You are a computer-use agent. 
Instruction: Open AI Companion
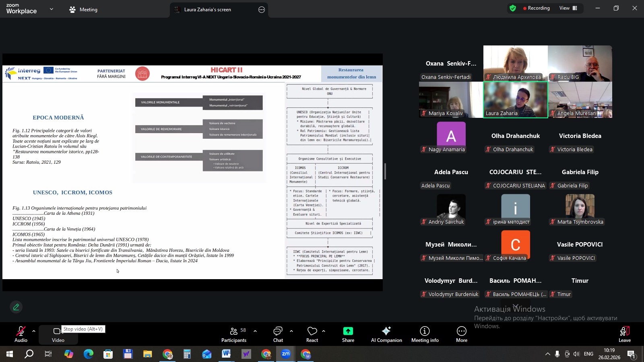(x=386, y=334)
